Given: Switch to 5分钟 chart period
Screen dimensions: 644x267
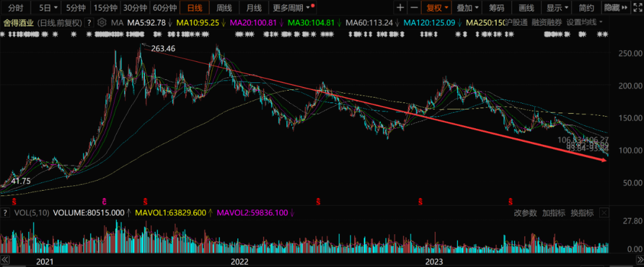Looking at the screenshot, I should pos(76,7).
